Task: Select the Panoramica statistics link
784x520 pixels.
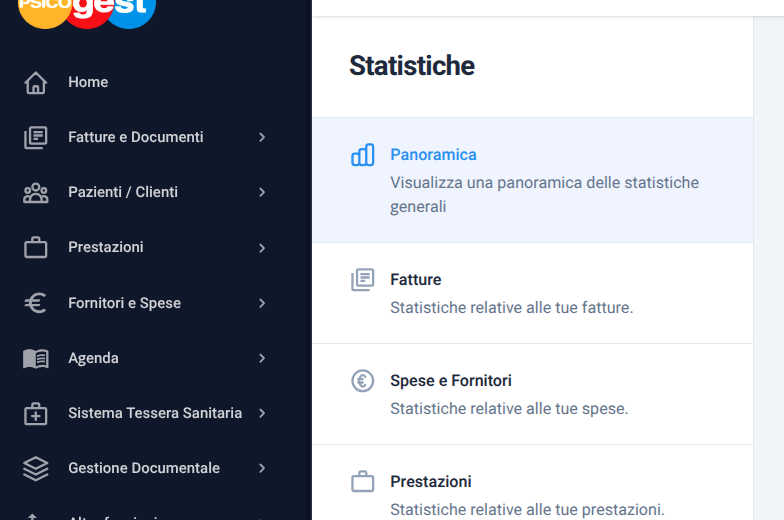Action: pyautogui.click(x=433, y=155)
